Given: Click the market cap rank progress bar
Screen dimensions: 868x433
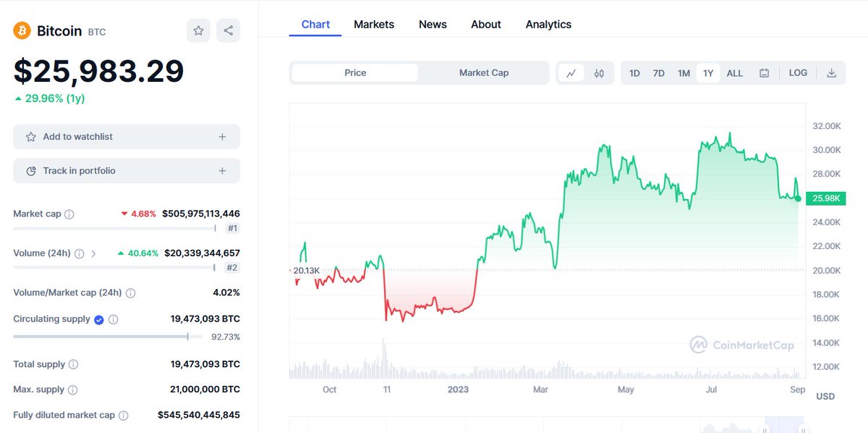Looking at the screenshot, I should (114, 229).
